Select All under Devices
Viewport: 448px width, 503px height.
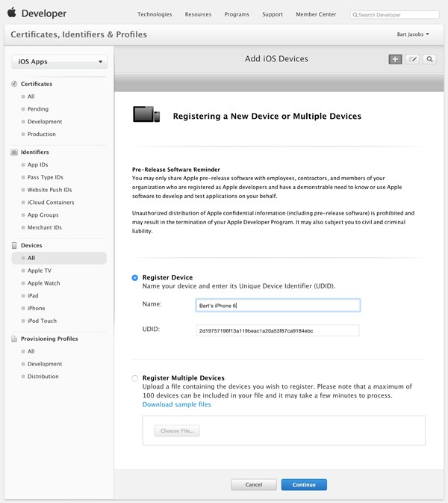[x=59, y=259]
